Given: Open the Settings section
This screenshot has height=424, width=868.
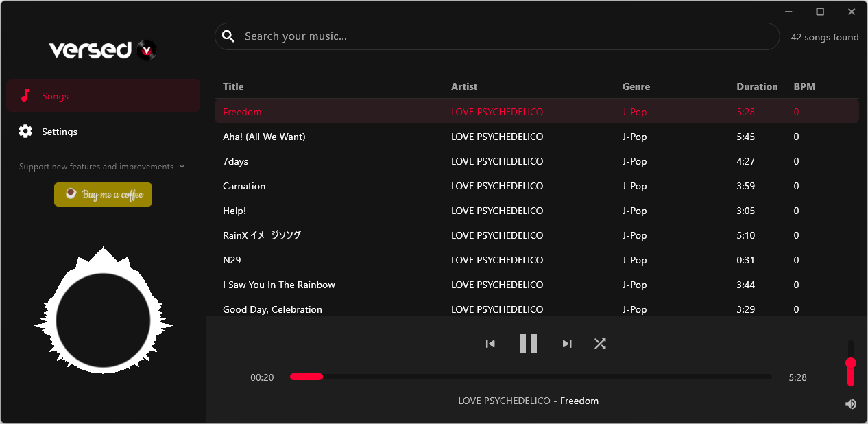Looking at the screenshot, I should pos(104,132).
